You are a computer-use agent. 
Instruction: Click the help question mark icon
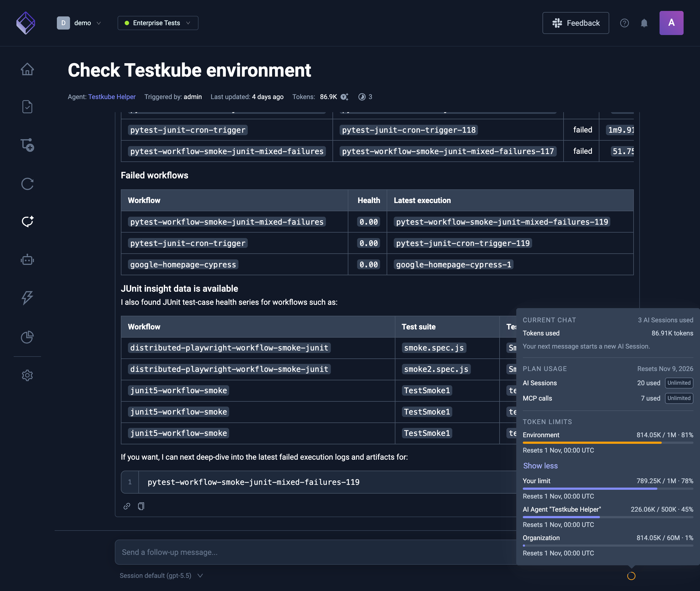624,23
